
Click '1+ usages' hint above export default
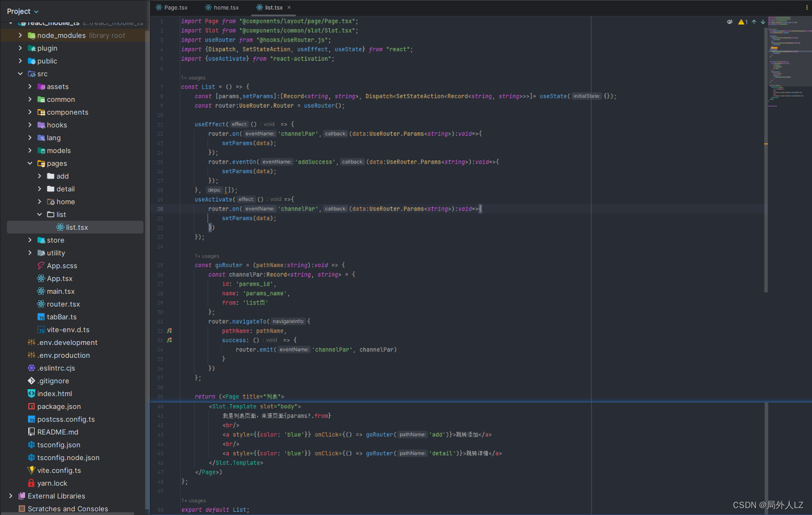[193, 501]
